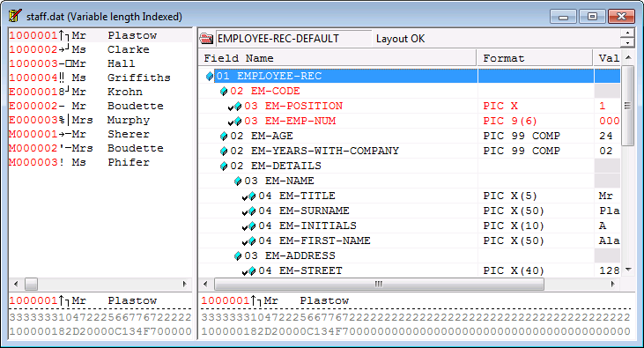This screenshot has width=644, height=348.
Task: Select the 02 EM-DETAILS group
Action: pos(410,166)
